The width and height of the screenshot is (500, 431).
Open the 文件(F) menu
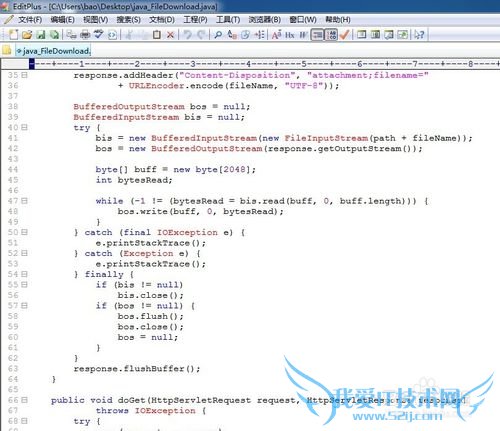pyautogui.click(x=30, y=20)
